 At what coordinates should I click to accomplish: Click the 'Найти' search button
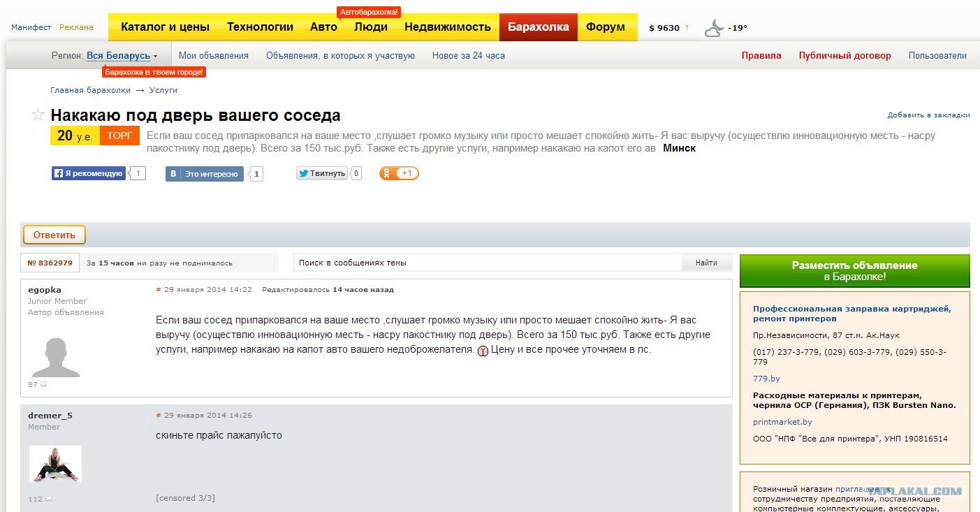point(706,263)
